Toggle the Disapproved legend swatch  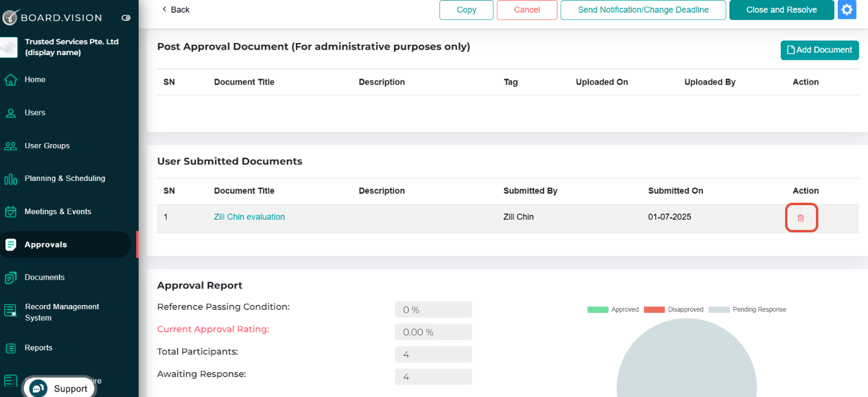coord(654,309)
